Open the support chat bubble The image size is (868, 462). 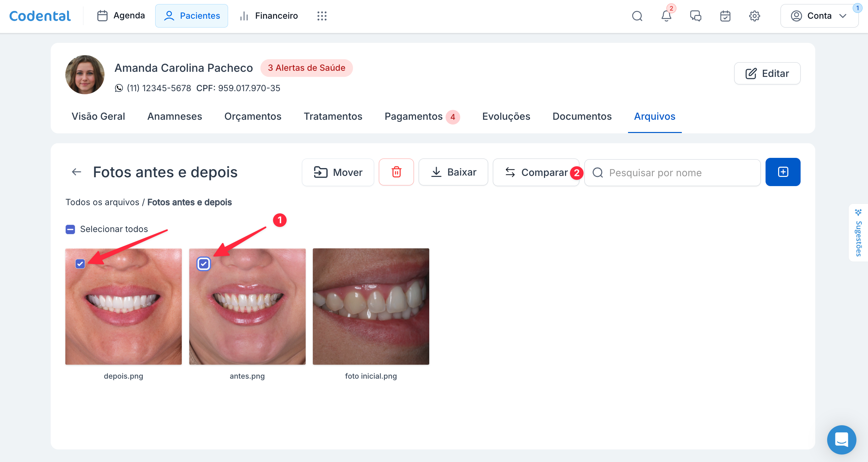(x=842, y=440)
